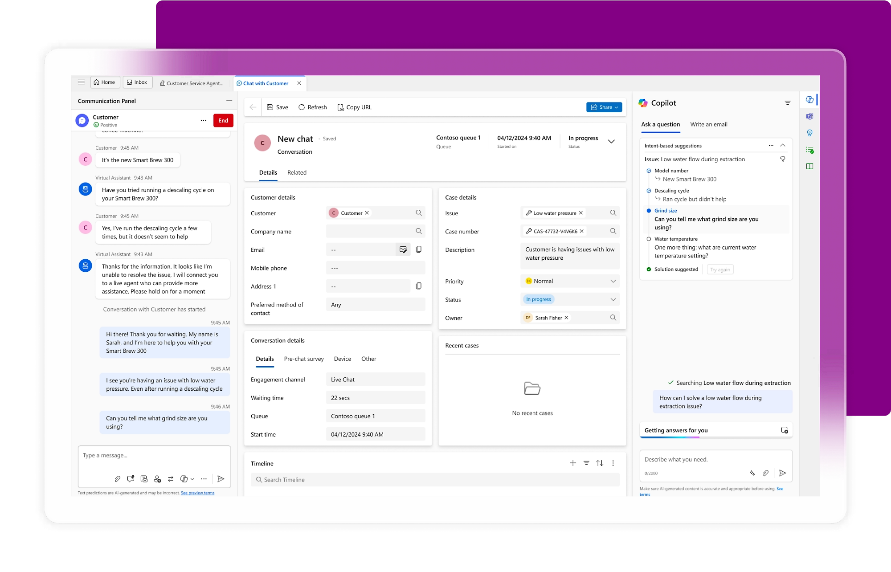Screen dimensions: 891x572
Task: Open Teams icon in right side rail
Action: point(809,116)
